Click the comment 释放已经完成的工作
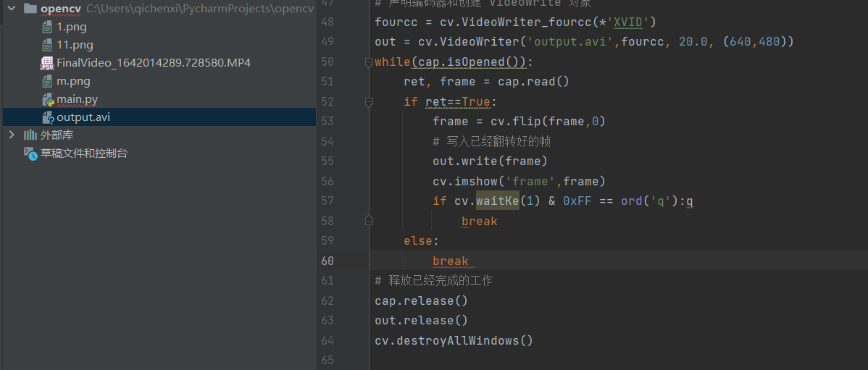Screen dimensions: 868x370 tap(433, 280)
